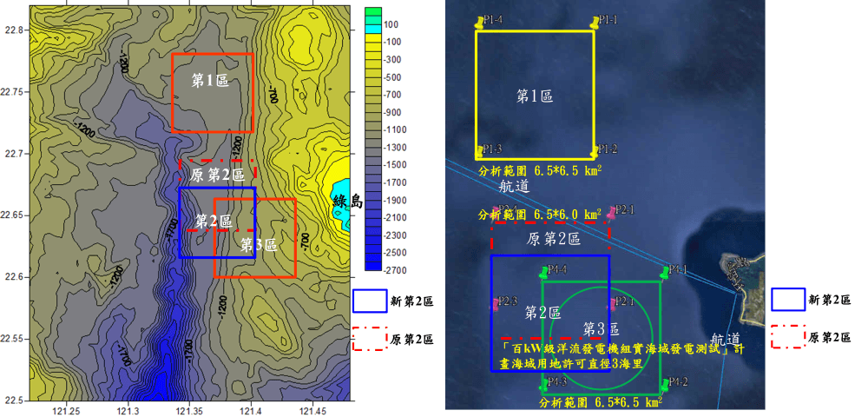Click the green P4-4 pushpin marker
The image size is (868, 417).
click(543, 273)
